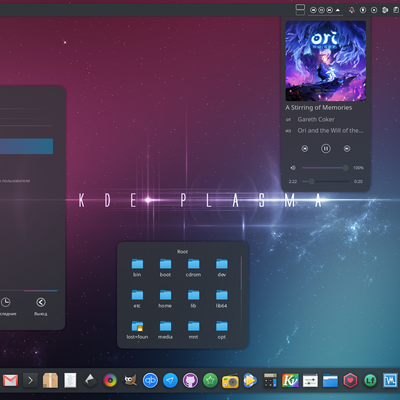Open qBittorrent from the dock

[150, 380]
